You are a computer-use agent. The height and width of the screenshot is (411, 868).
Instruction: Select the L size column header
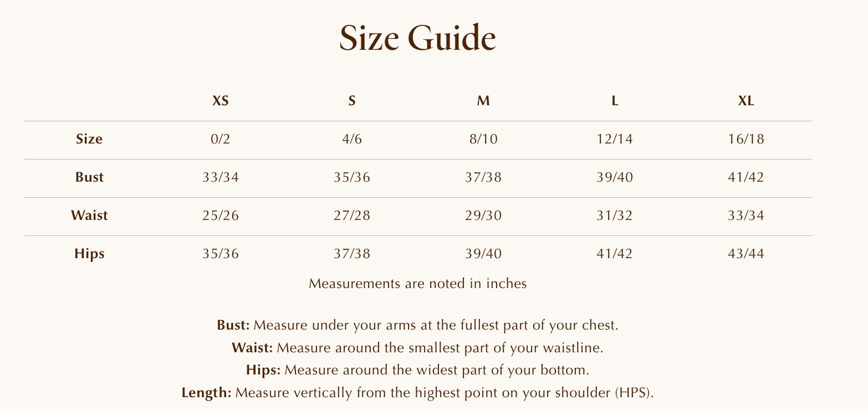coord(615,101)
